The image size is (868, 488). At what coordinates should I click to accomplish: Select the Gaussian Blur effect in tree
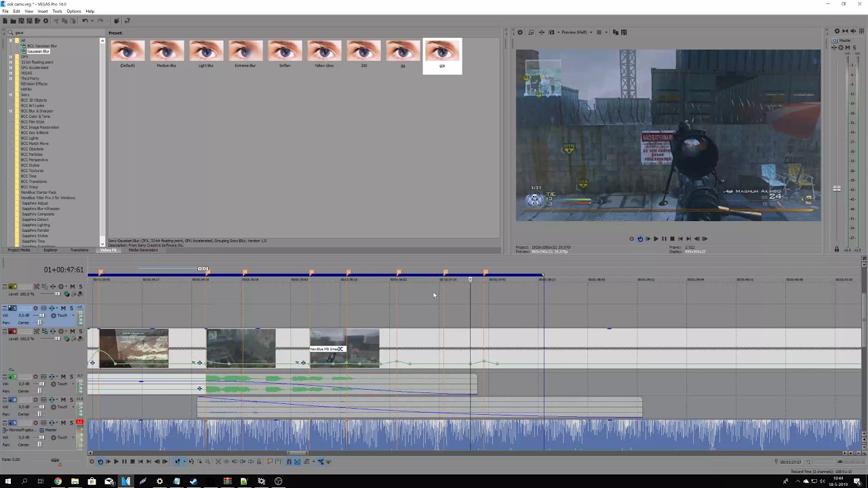tap(39, 52)
